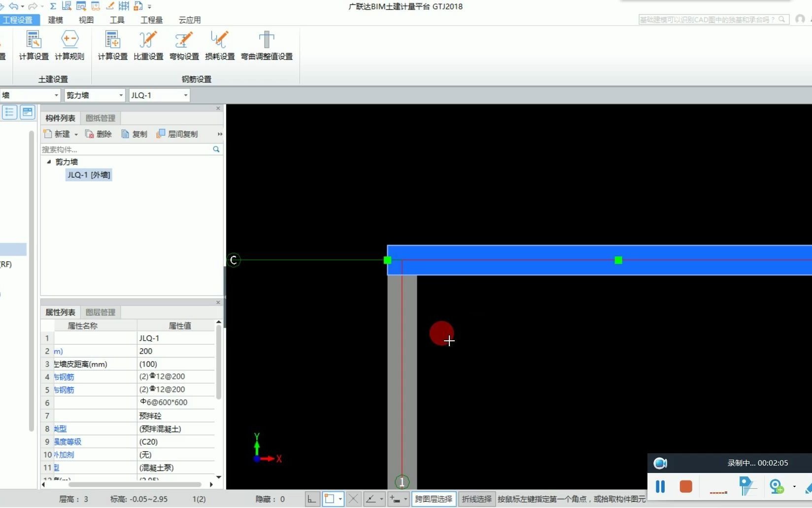Switch to the 图层管理 tab

(101, 312)
